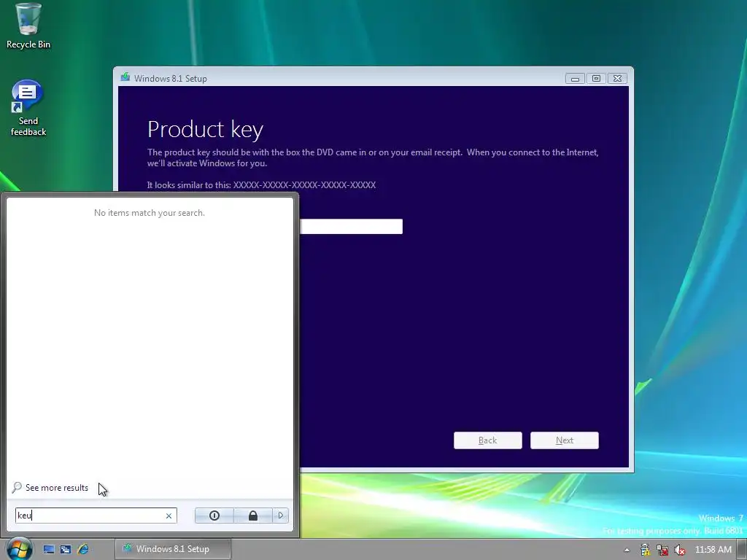Click the product key input field
The width and height of the screenshot is (747, 560).
351,226
